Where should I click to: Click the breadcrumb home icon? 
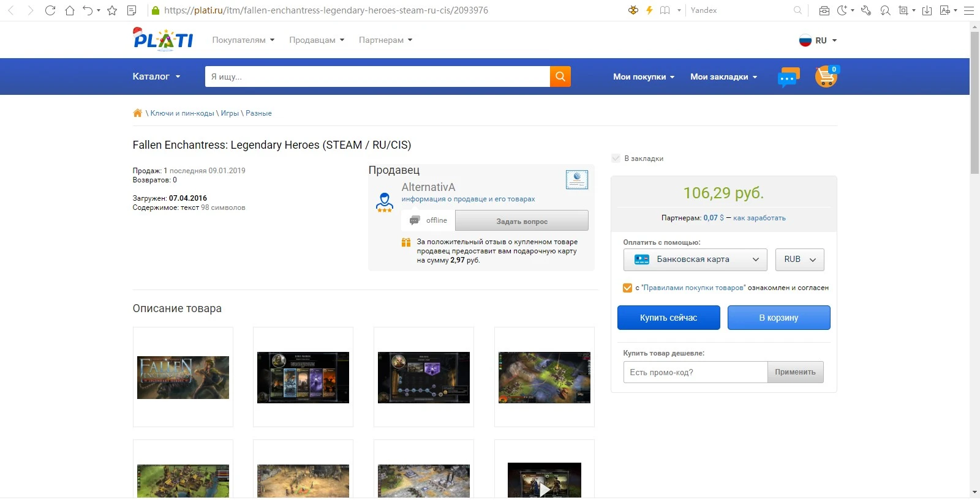(138, 113)
